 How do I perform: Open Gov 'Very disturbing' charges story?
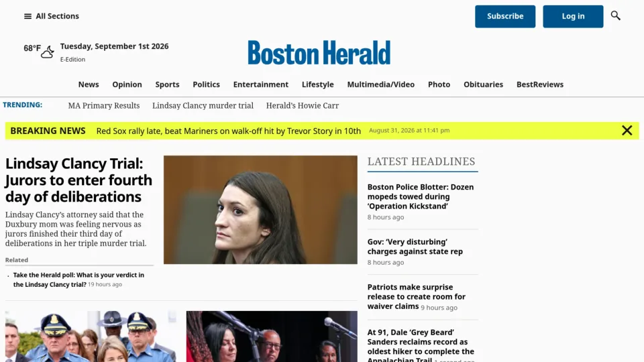point(415,247)
